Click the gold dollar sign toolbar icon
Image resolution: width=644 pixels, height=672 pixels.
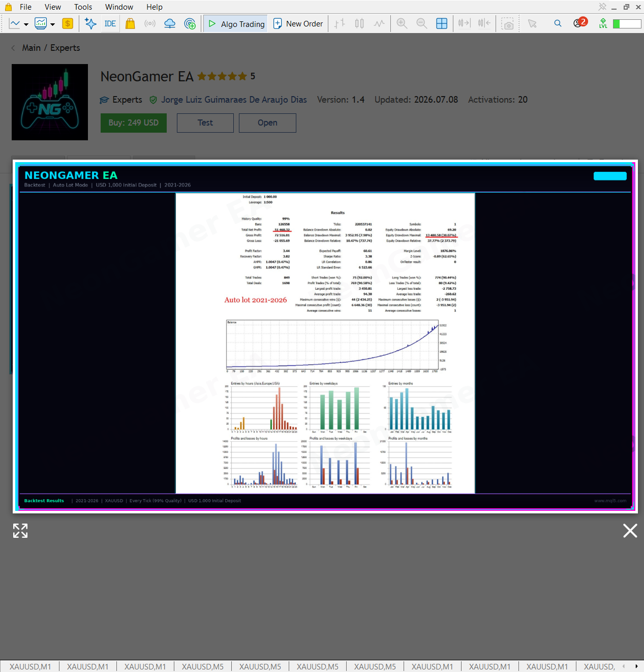(68, 23)
